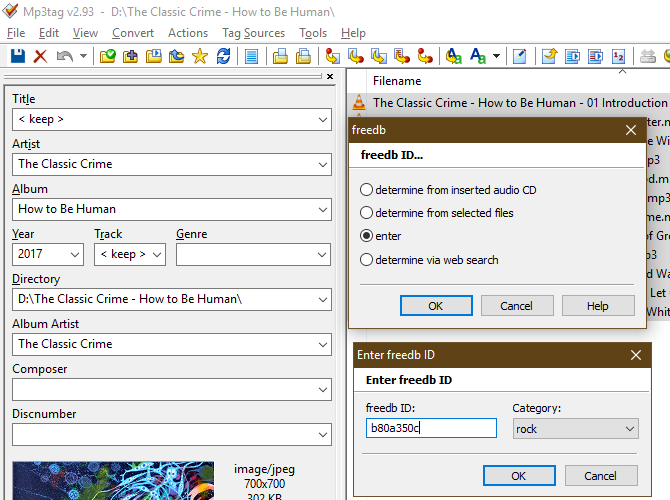Expand the Year dropdown showing 2017

(75, 255)
